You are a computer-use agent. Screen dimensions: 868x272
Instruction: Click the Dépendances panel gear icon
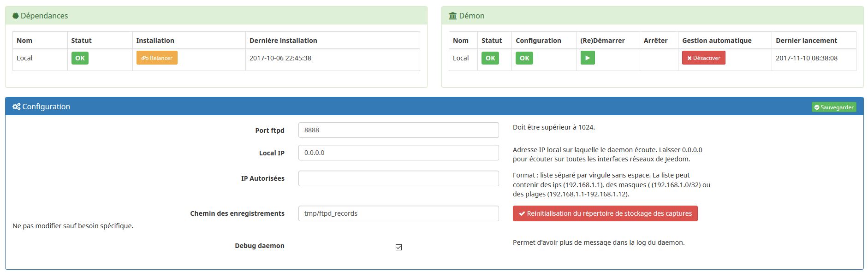(x=16, y=16)
